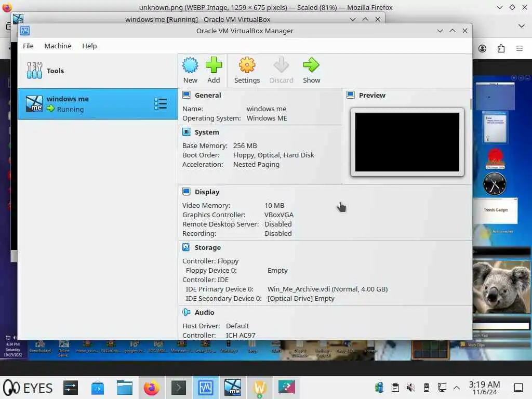The image size is (532, 399).
Task: Select the windows me virtual machine entry
Action: [x=97, y=104]
